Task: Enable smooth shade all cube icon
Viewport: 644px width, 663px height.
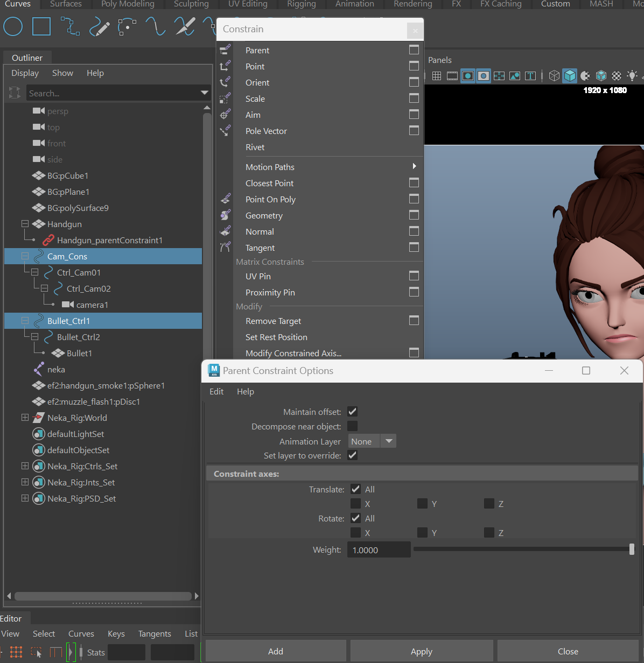Action: point(570,76)
